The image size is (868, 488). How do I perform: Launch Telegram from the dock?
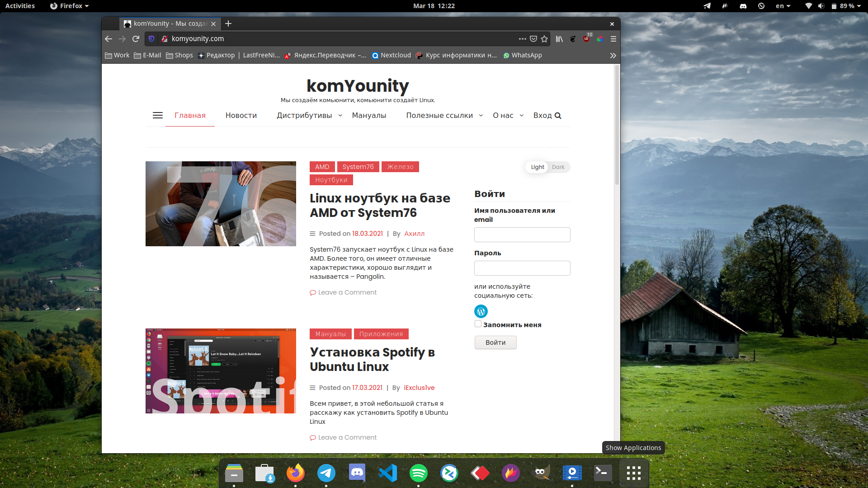326,473
